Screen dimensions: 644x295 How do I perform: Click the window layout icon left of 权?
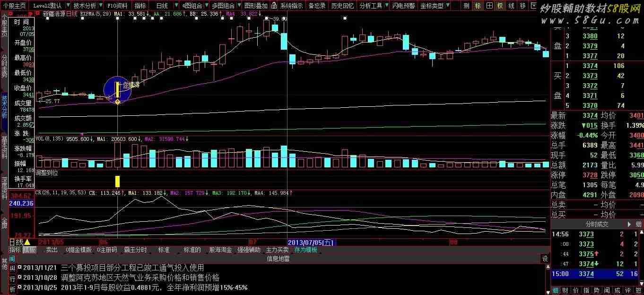click(x=489, y=6)
